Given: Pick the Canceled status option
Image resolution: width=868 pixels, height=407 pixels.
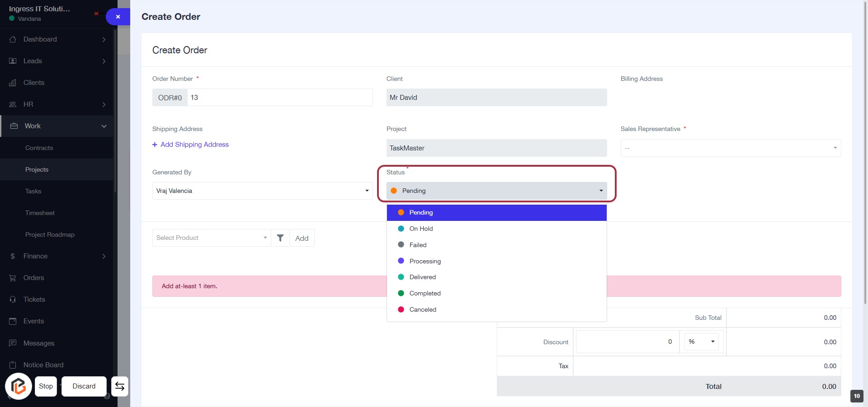Looking at the screenshot, I should (422, 309).
